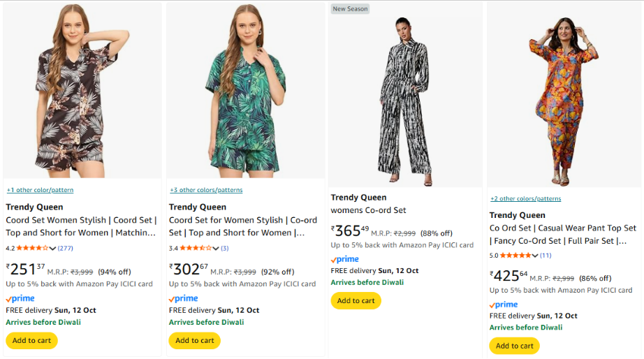Image resolution: width=644 pixels, height=359 pixels.
Task: Click the prime logo under the ₹251 product
Action: click(20, 298)
